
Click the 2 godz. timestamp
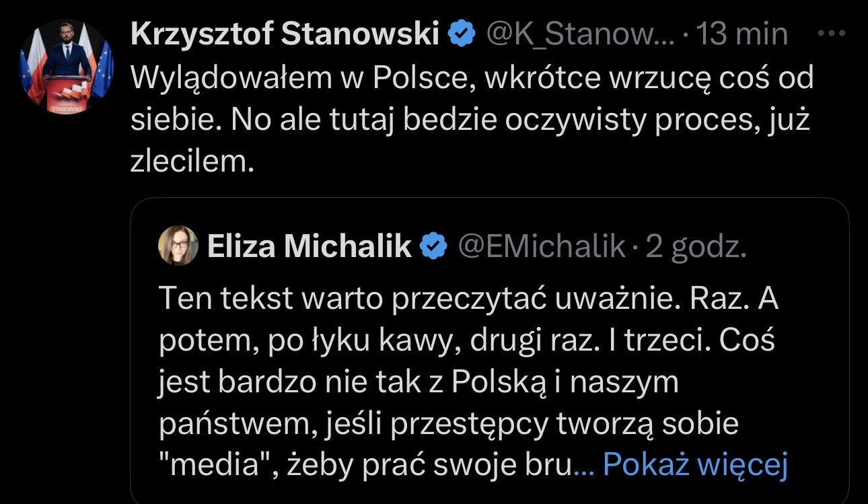[x=696, y=248]
